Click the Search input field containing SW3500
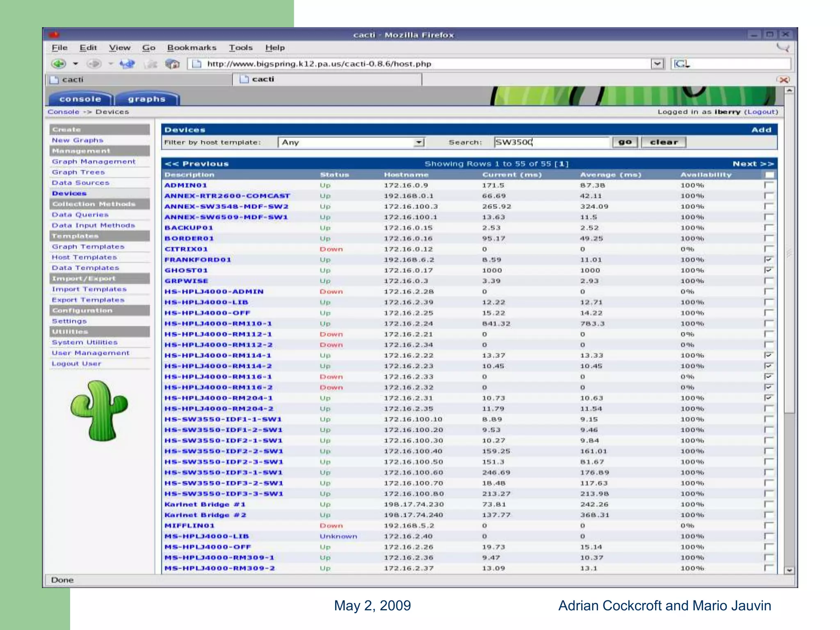Image resolution: width=840 pixels, height=630 pixels. [x=552, y=142]
